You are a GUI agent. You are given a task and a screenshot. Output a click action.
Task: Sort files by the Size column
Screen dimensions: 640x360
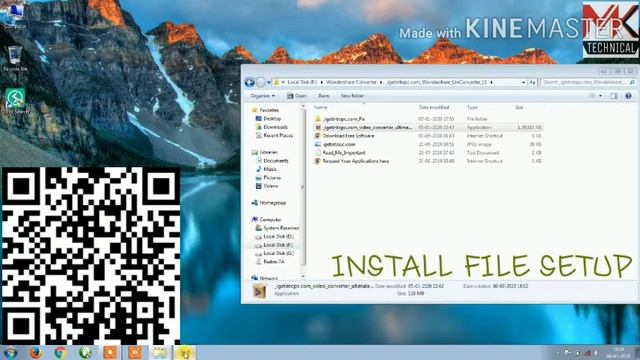519,107
